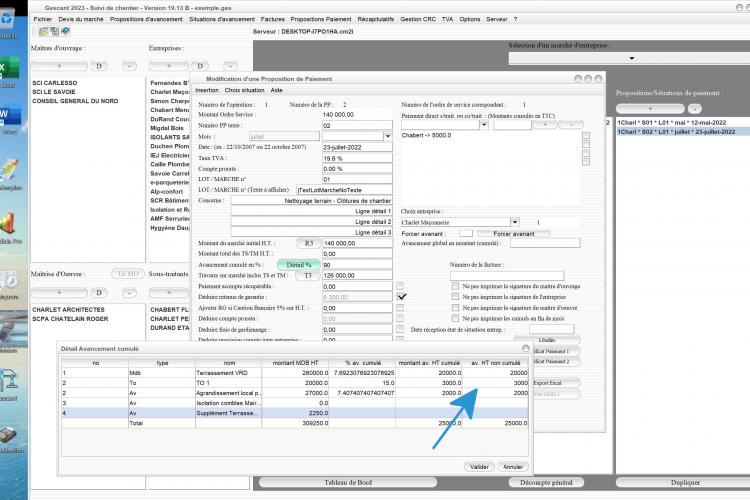Click the open folder toolbar icon
750x500 pixels.
[x=43, y=32]
